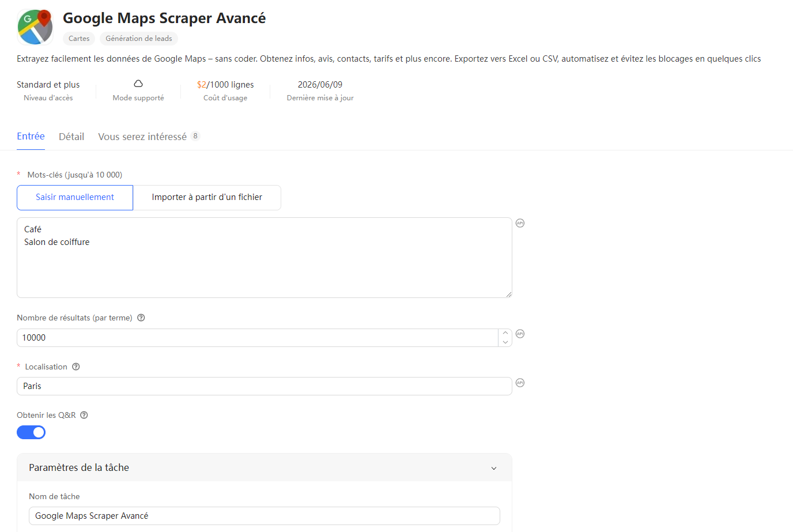Screen dimensions: 793x532
Task: Click the Mots-clés (jusqu'à 10 000) label
Action: point(75,175)
